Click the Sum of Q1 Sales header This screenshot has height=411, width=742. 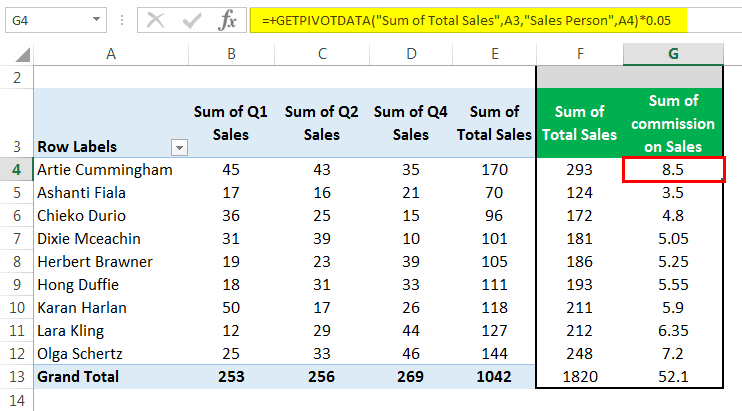231,123
